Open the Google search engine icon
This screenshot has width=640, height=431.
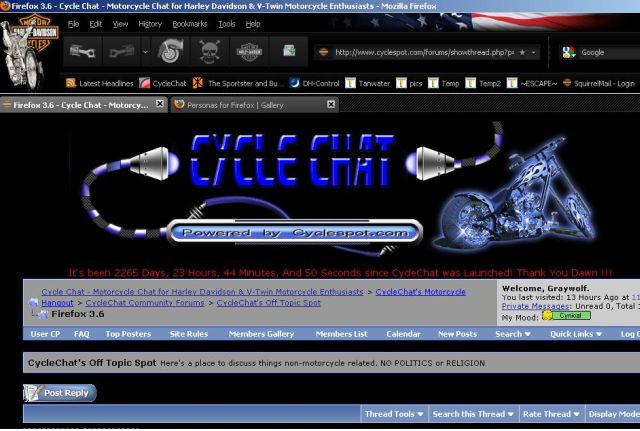(569, 52)
